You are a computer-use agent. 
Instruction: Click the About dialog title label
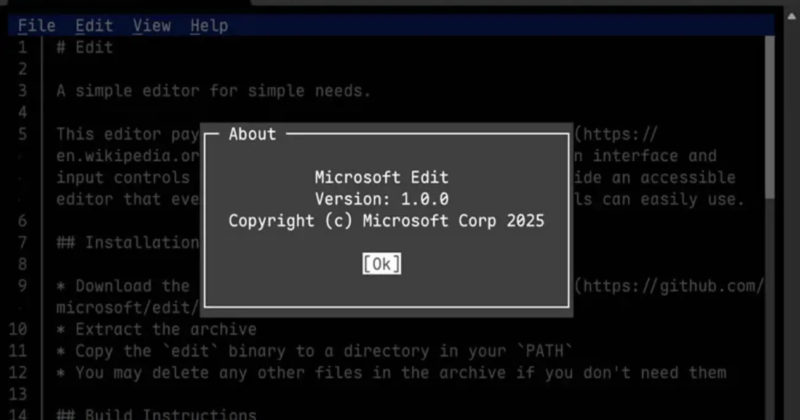pyautogui.click(x=252, y=134)
